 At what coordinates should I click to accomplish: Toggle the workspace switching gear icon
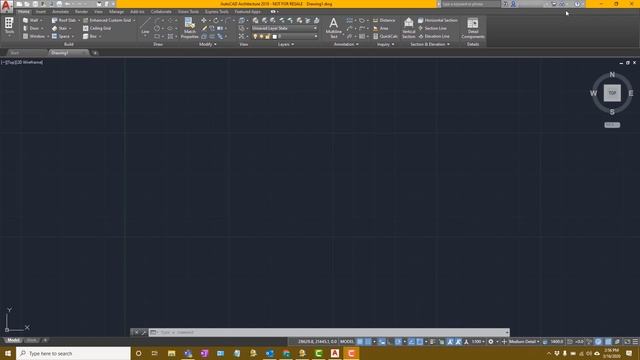(491, 342)
